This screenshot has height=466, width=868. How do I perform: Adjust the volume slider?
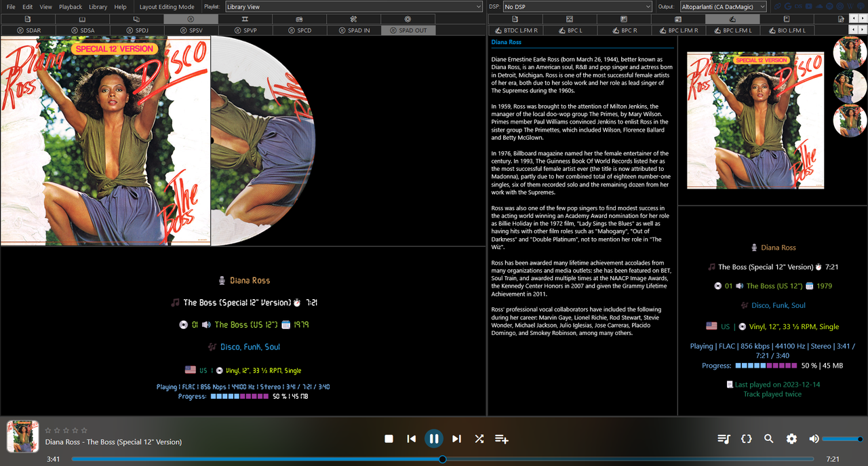(842, 439)
